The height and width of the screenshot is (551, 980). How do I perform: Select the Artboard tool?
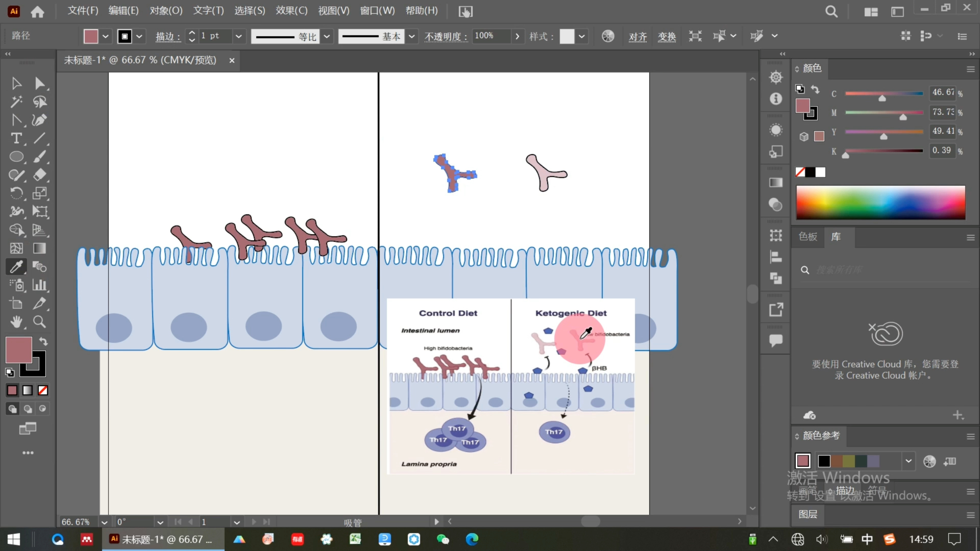click(16, 304)
